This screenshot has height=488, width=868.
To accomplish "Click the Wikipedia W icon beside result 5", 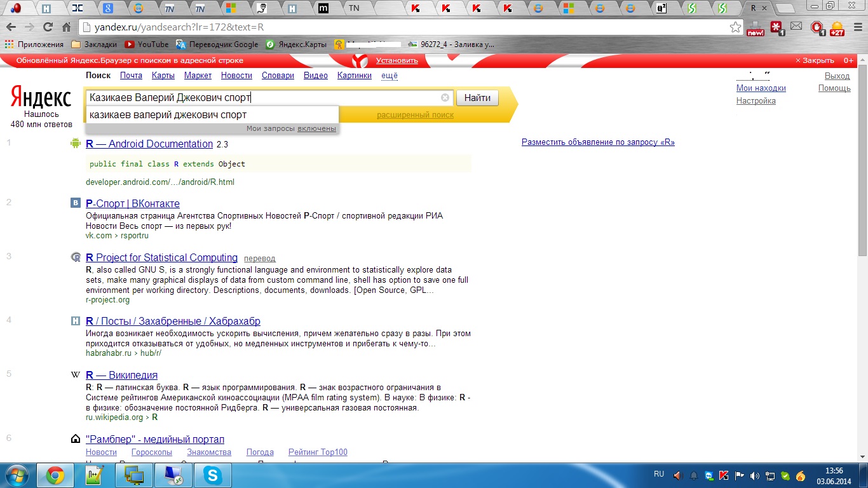I will pyautogui.click(x=76, y=375).
